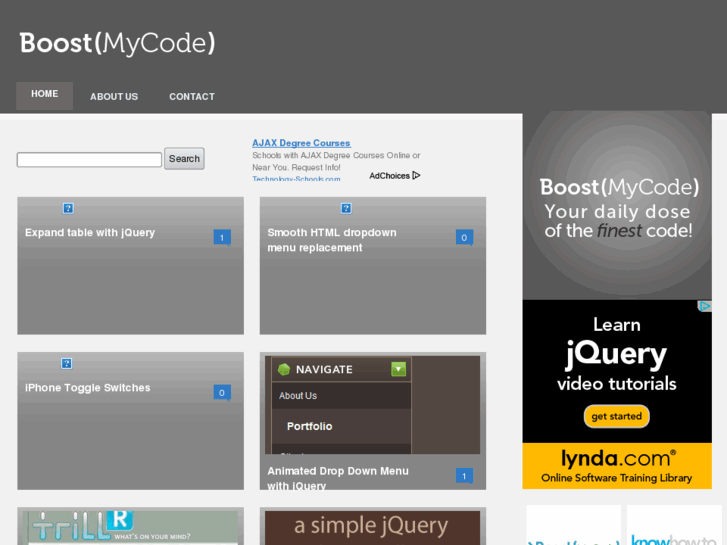
Task: Open AJAX Degree Courses ad link
Action: (x=301, y=143)
